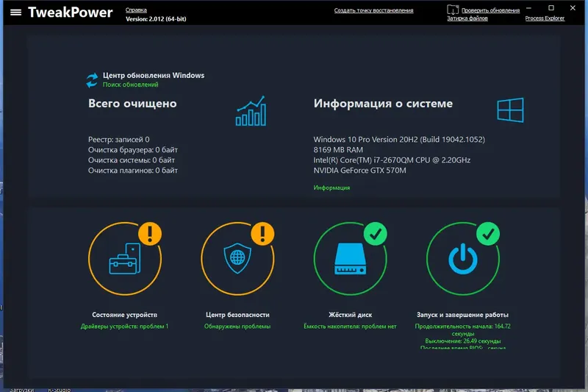
Task: Click the Windows logo system info icon
Action: coord(510,110)
